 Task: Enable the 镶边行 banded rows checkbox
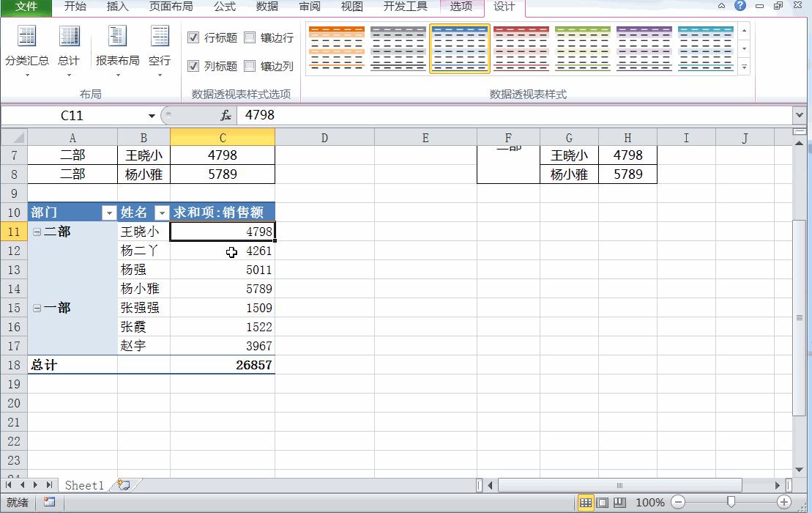pos(250,37)
